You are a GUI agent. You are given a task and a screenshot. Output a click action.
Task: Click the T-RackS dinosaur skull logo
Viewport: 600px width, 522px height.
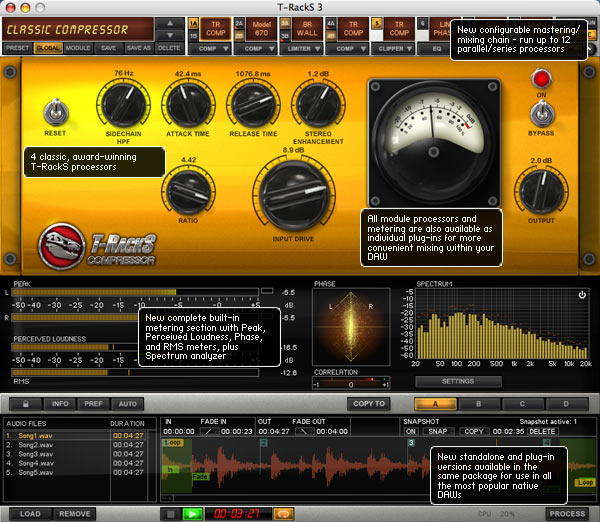(61, 246)
